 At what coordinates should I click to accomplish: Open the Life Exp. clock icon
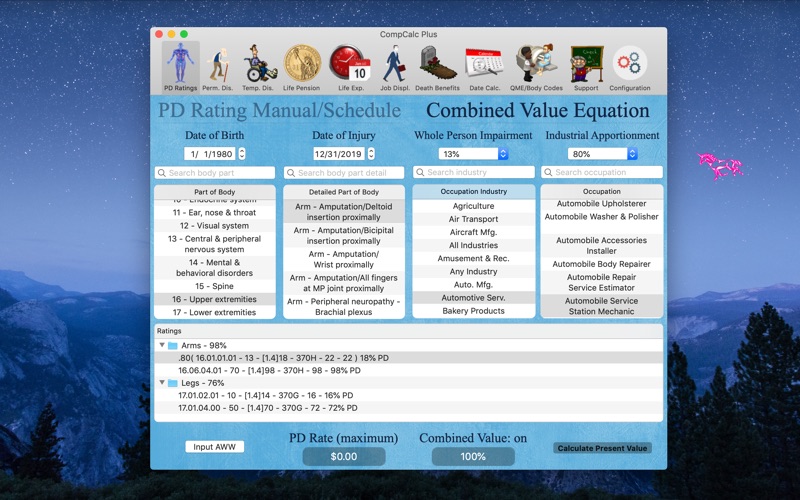[351, 67]
